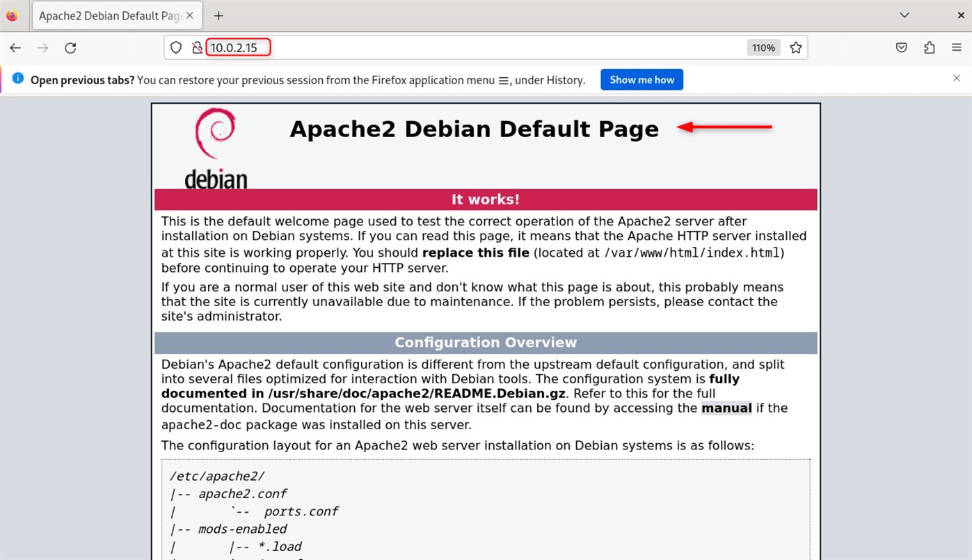Screen dimensions: 972x560
Task: Click the /etc/apache2/ line in code block
Action: [x=217, y=477]
